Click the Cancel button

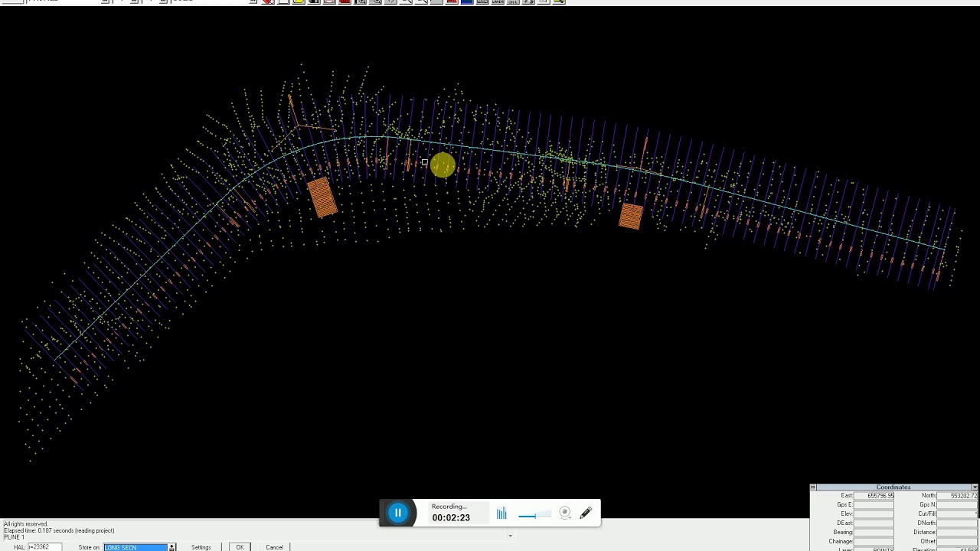click(x=274, y=547)
